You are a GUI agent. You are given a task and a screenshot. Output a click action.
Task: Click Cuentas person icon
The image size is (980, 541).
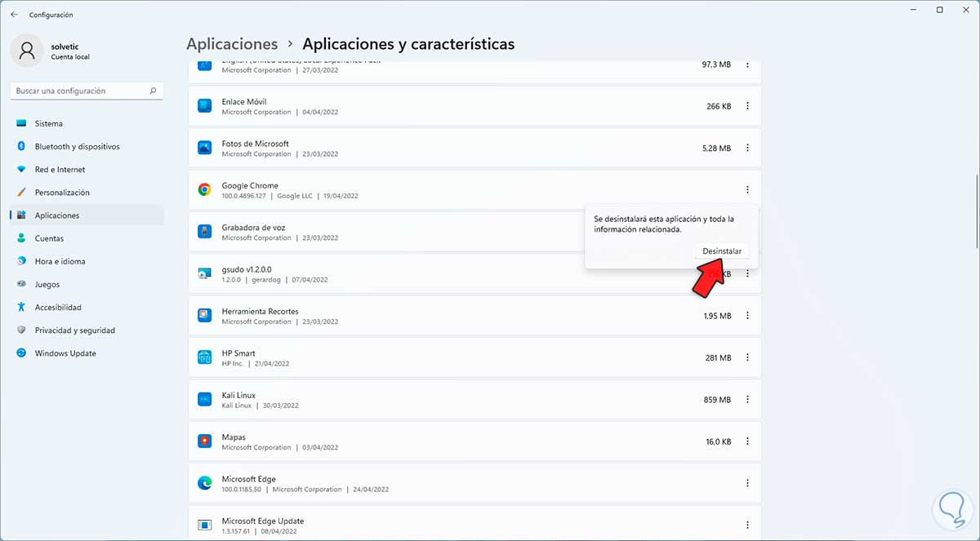click(x=21, y=238)
